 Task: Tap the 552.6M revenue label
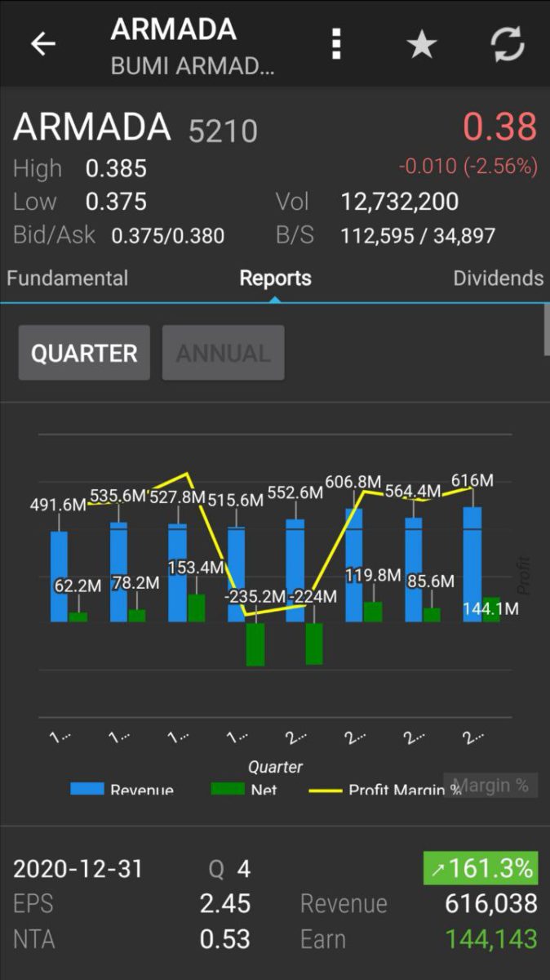(295, 492)
